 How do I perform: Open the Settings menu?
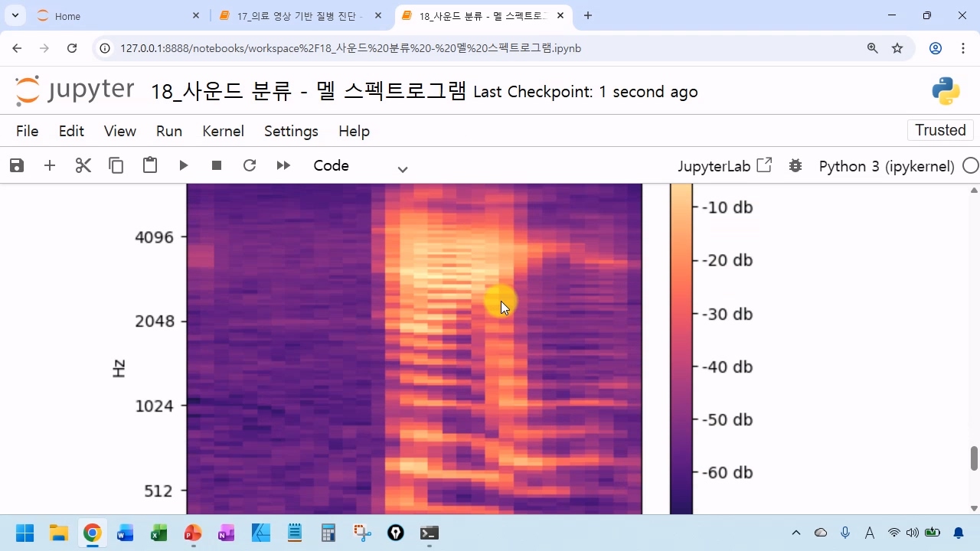tap(291, 131)
